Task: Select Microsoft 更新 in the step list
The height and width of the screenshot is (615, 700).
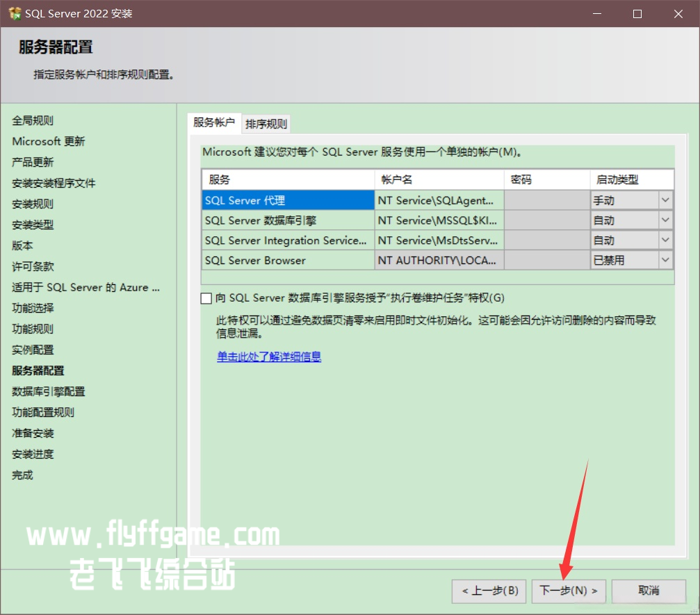Action: click(x=48, y=142)
